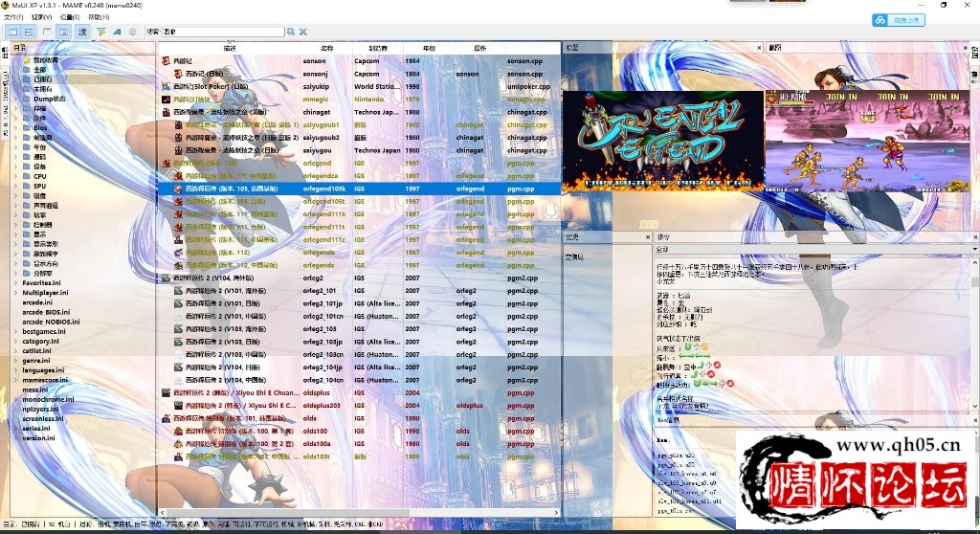Click the magnifier search icon beside search box
The image size is (980, 534).
(291, 32)
